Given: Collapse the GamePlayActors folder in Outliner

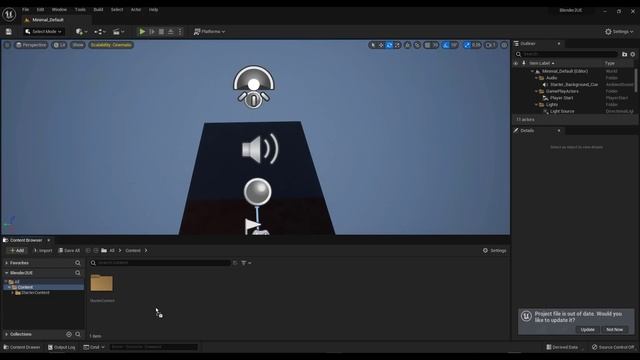Looking at the screenshot, I should pyautogui.click(x=536, y=91).
